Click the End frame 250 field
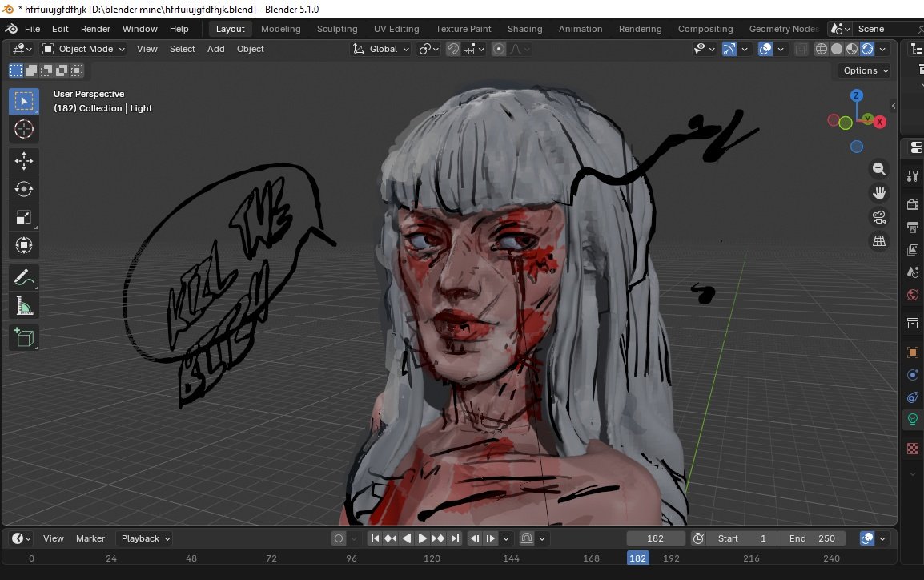 tap(812, 538)
